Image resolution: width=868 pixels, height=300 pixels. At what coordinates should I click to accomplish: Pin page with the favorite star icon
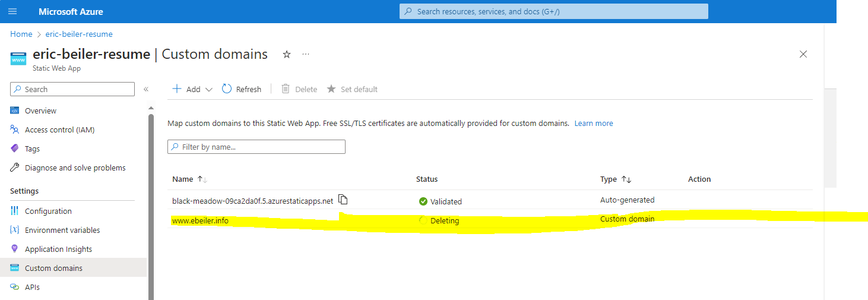point(287,54)
